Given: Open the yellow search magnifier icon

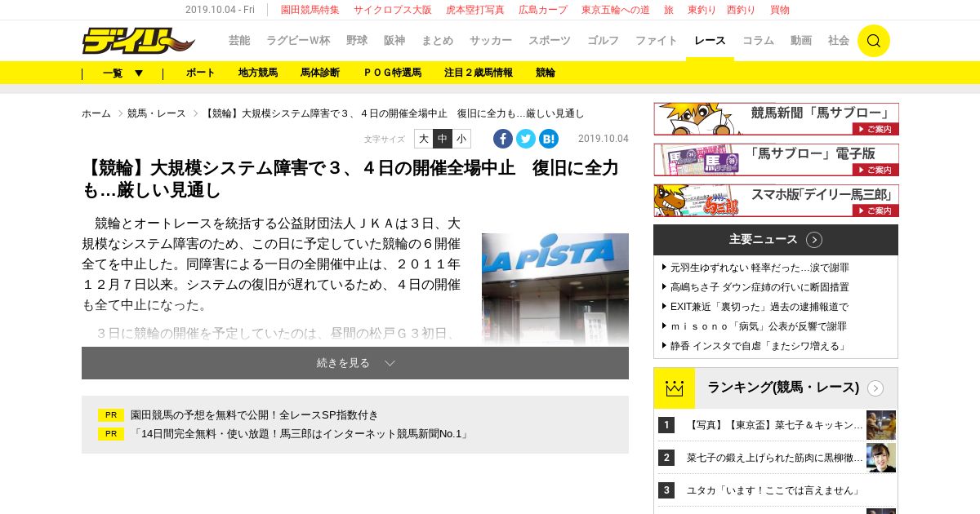Looking at the screenshot, I should [873, 41].
